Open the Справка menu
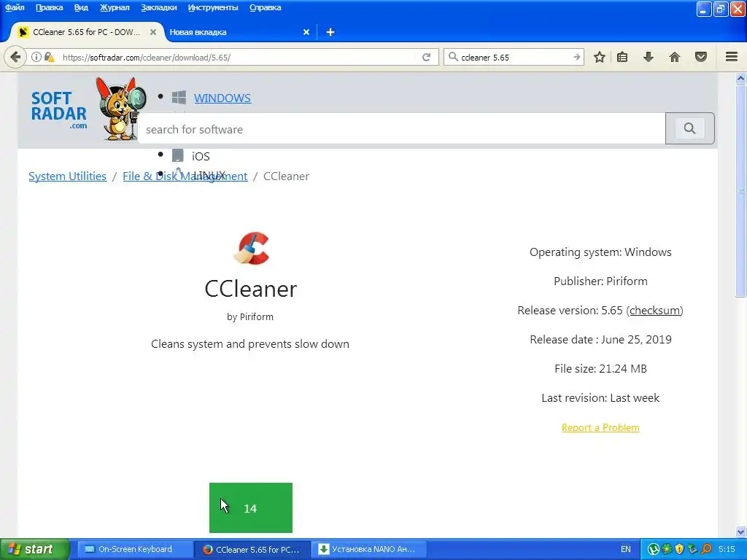This screenshot has height=560, width=747. pos(265,7)
